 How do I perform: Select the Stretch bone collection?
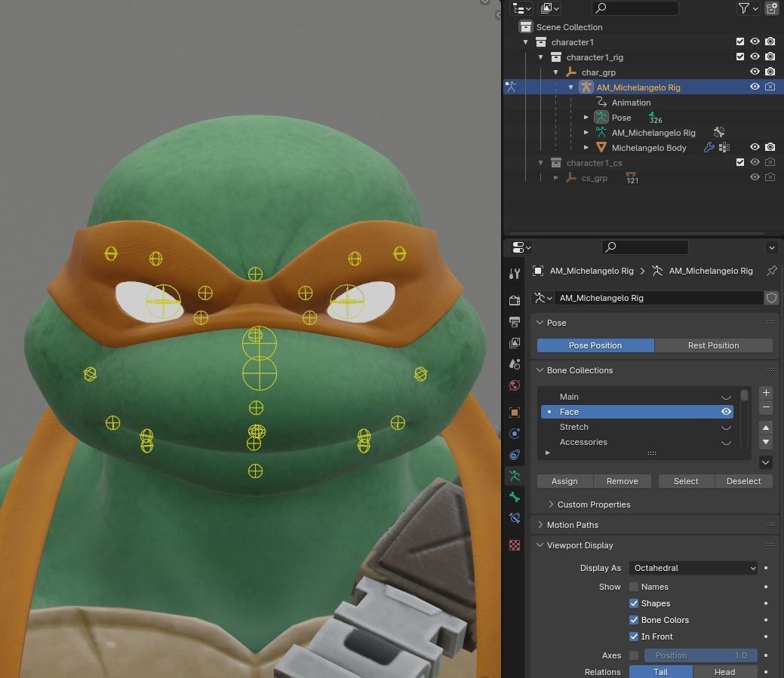(637, 427)
